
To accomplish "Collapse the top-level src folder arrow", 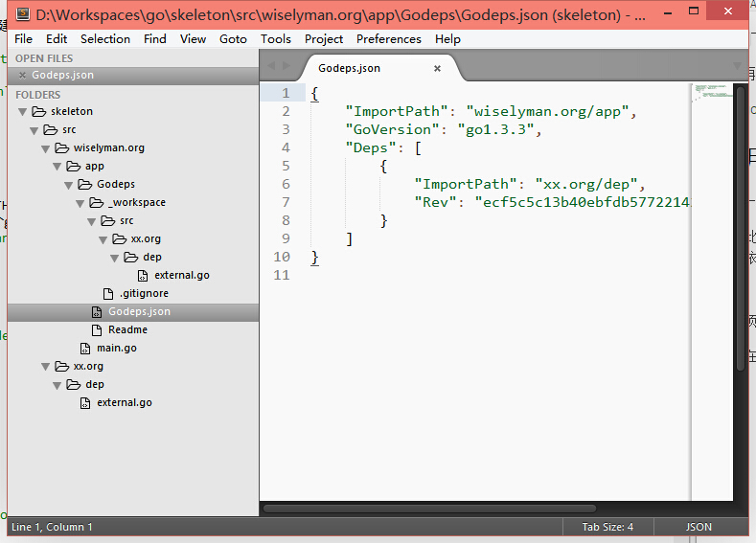I will click(34, 130).
